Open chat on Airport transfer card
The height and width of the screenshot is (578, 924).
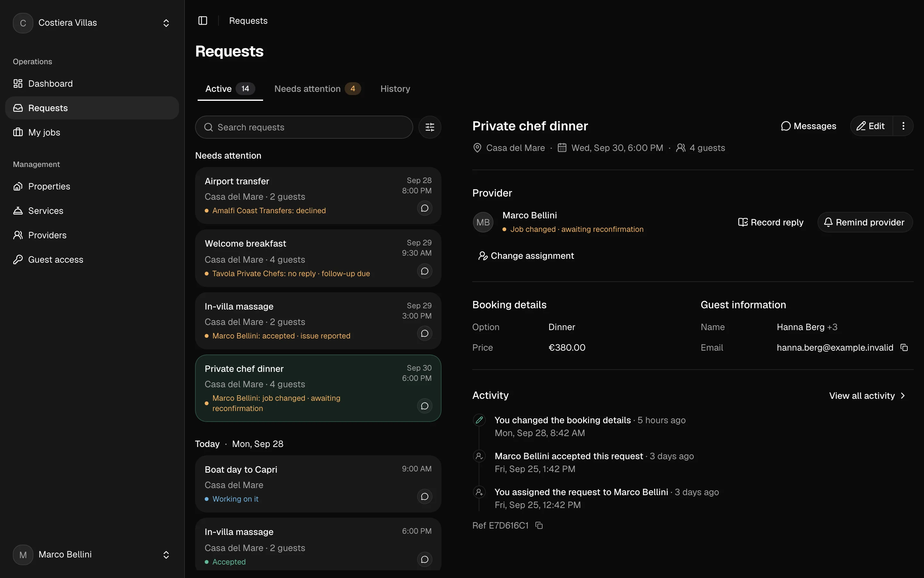point(424,208)
